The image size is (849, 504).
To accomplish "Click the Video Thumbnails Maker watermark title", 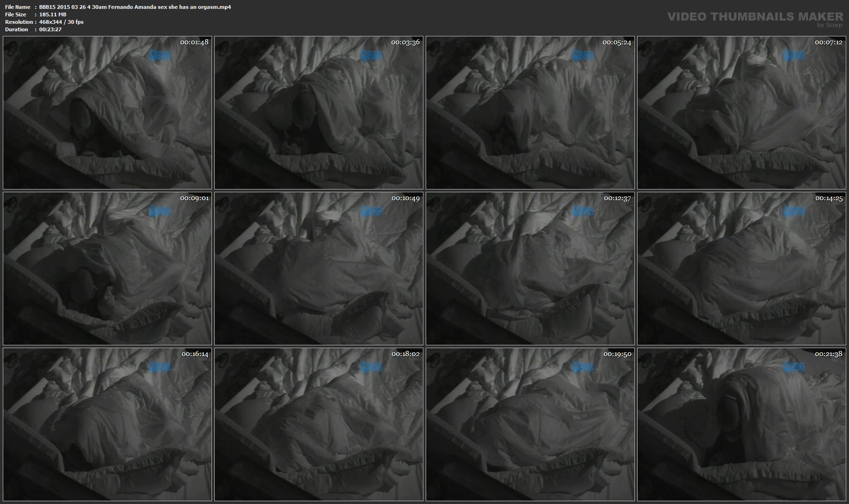I will coord(755,17).
